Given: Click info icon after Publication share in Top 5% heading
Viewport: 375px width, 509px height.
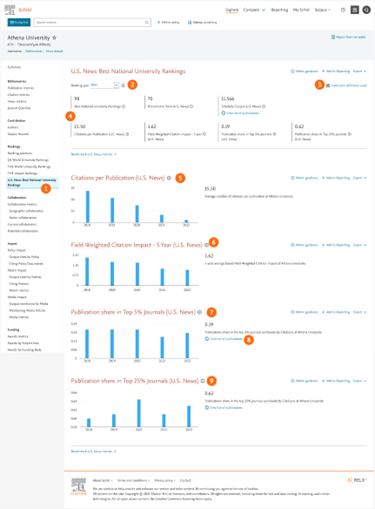Looking at the screenshot, I should pos(199,312).
